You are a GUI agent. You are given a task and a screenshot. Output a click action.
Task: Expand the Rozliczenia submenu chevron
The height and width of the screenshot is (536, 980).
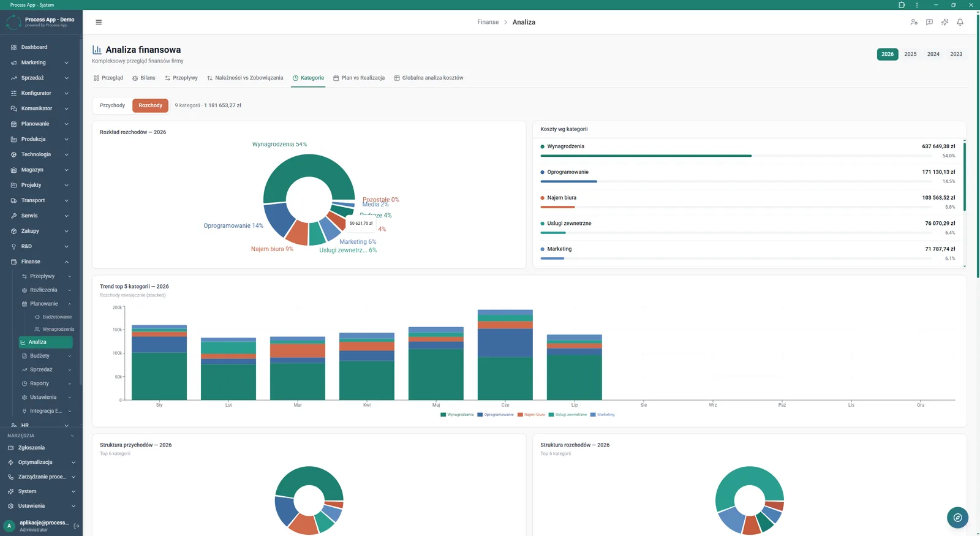coord(69,290)
